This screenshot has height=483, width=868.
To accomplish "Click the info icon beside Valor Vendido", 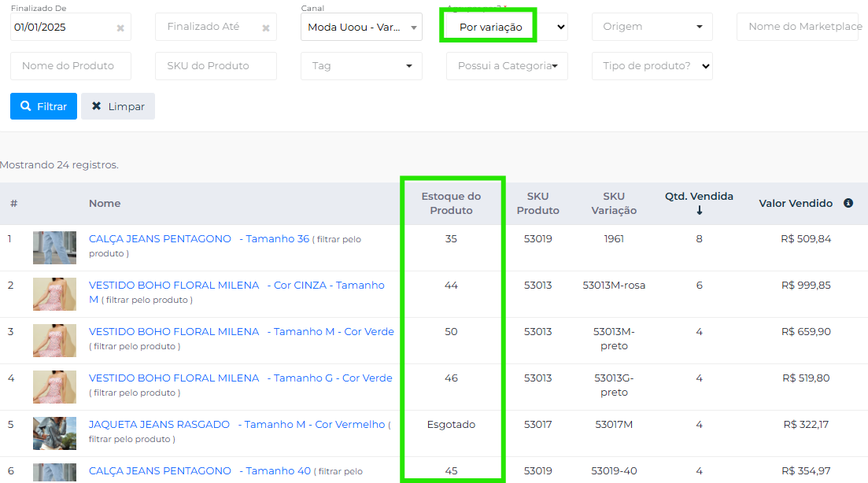I will (x=848, y=203).
